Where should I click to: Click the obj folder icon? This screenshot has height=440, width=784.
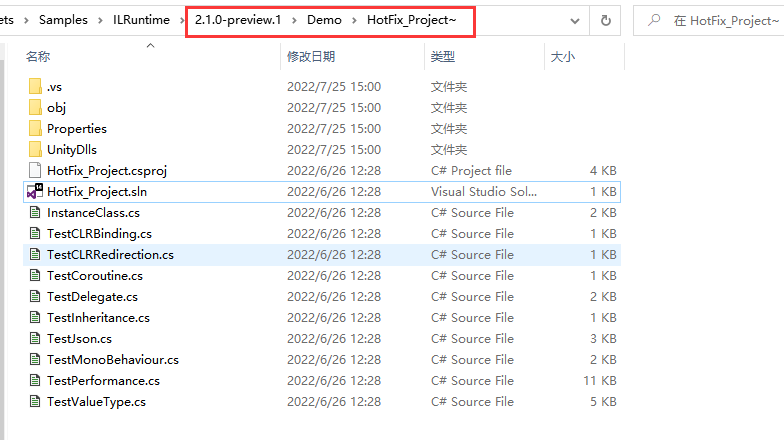(35, 108)
